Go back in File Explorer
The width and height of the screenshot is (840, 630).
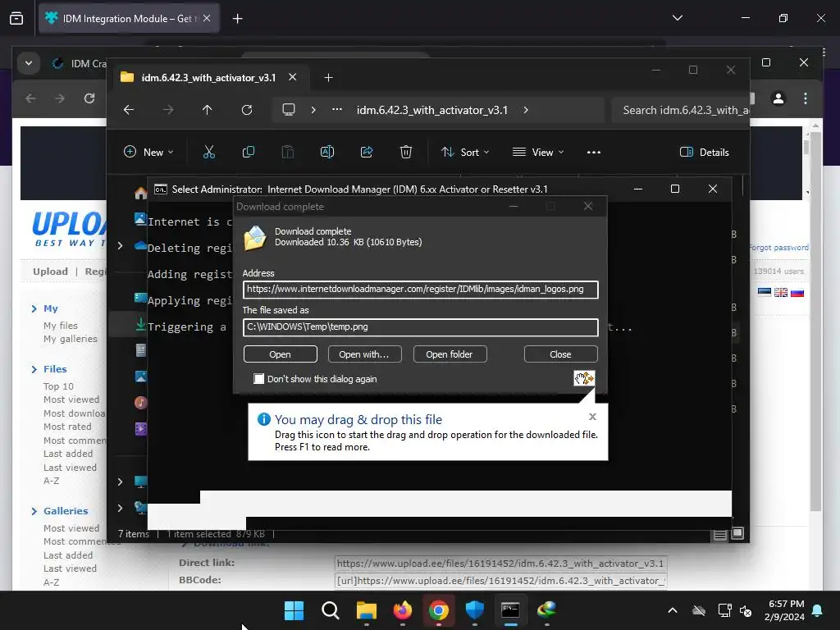129,110
